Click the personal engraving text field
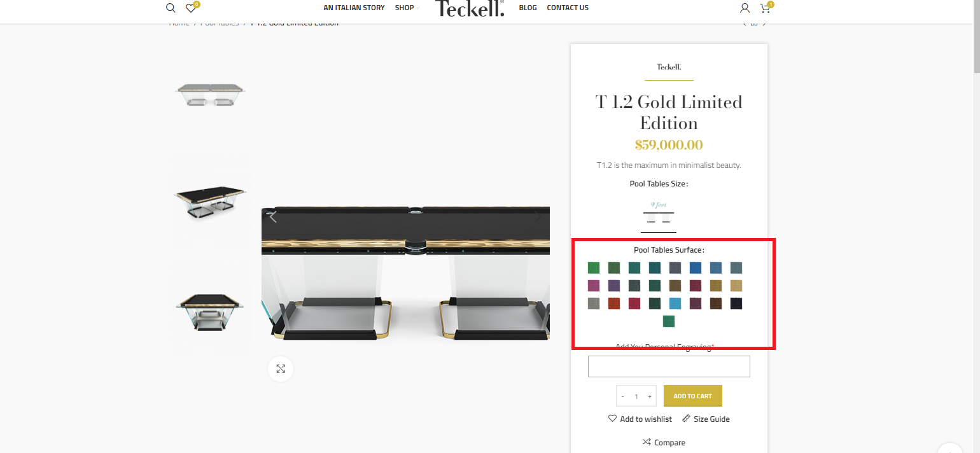Image resolution: width=980 pixels, height=453 pixels. click(x=669, y=366)
